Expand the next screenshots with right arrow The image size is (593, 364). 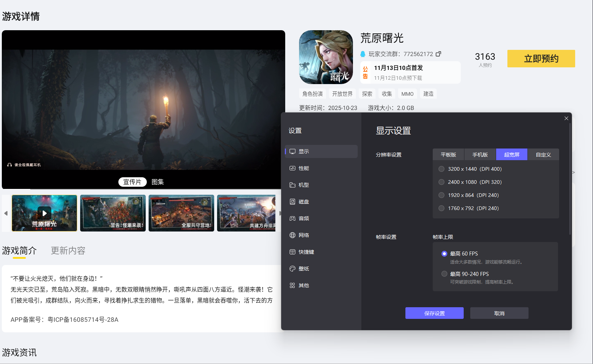pos(280,213)
